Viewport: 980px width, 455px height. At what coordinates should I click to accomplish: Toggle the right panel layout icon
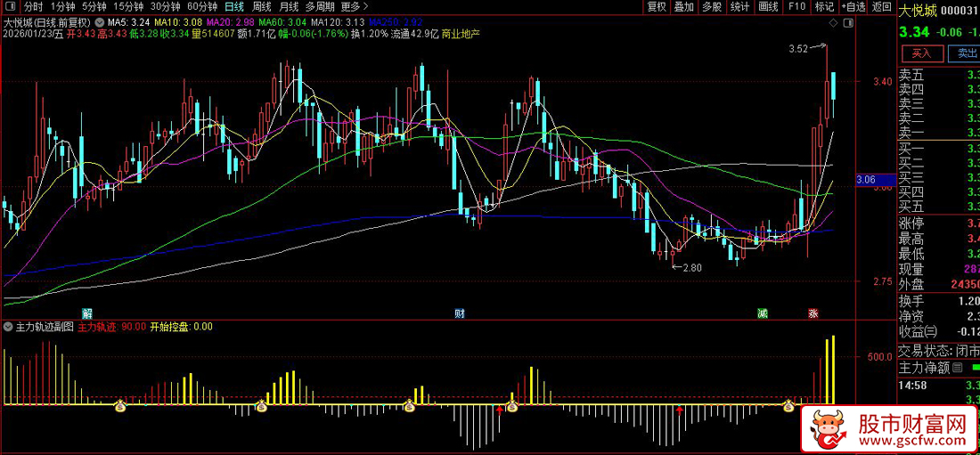(x=847, y=23)
